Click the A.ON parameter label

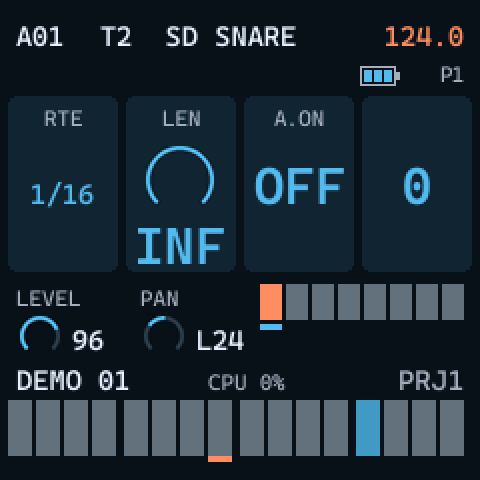[x=299, y=118]
